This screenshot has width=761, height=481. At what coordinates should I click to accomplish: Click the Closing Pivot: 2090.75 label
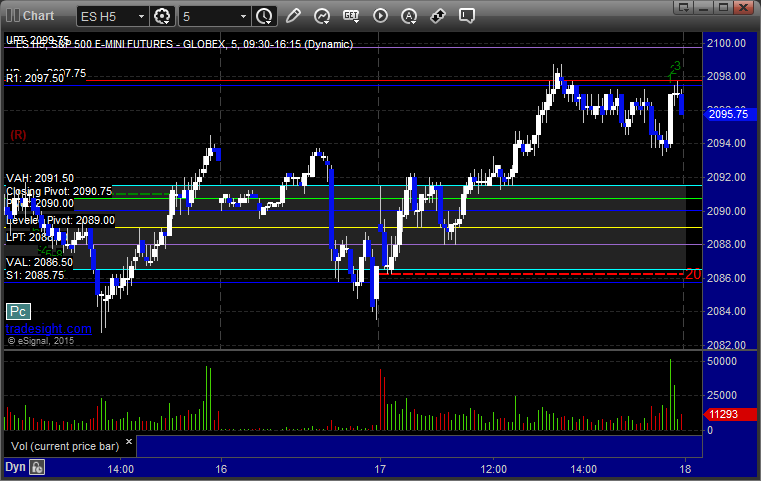click(x=59, y=191)
